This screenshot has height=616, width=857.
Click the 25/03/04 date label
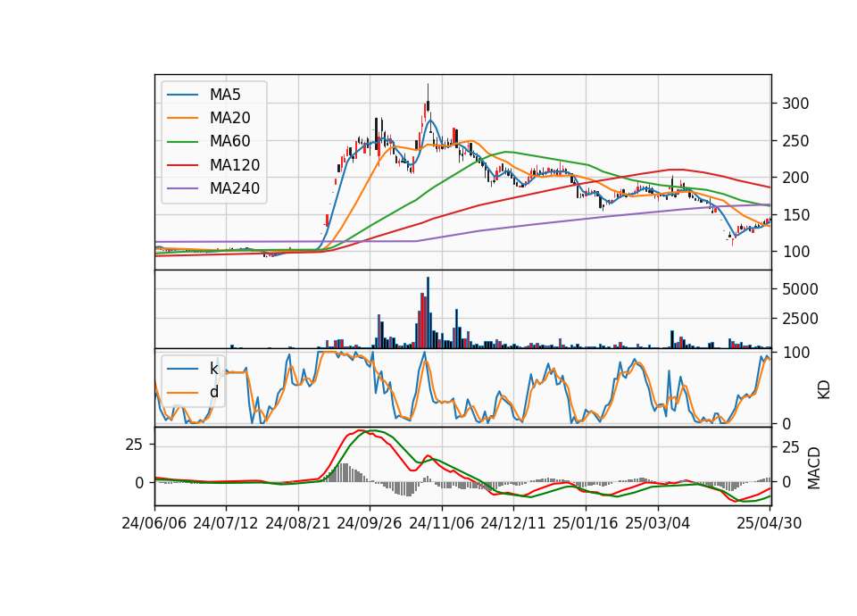[x=658, y=523]
